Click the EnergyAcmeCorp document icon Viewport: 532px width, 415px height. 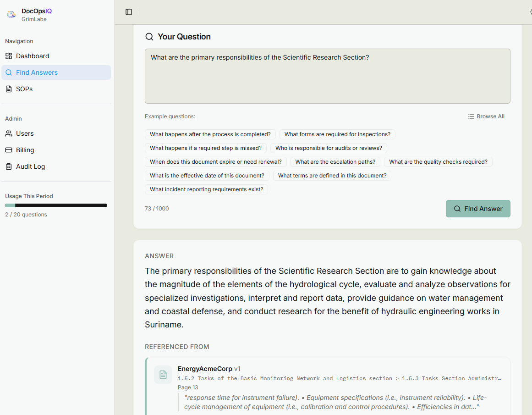[x=163, y=375]
